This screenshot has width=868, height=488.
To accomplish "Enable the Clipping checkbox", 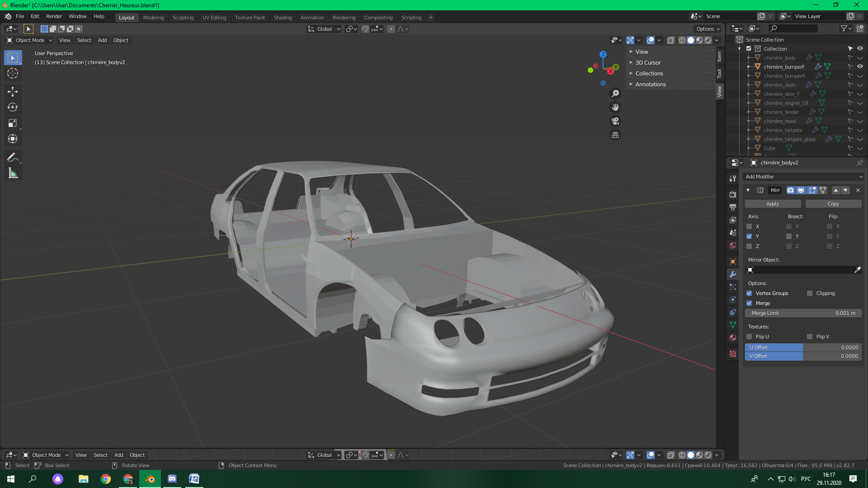I will point(810,293).
